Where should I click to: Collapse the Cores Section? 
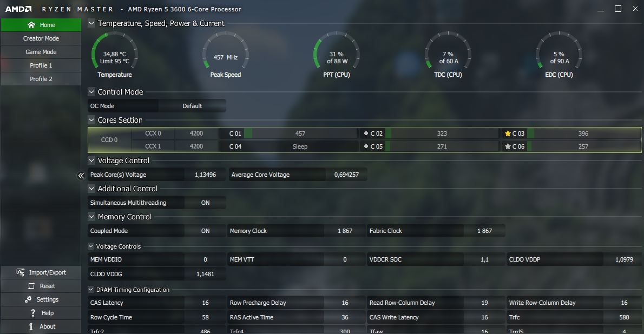click(91, 120)
